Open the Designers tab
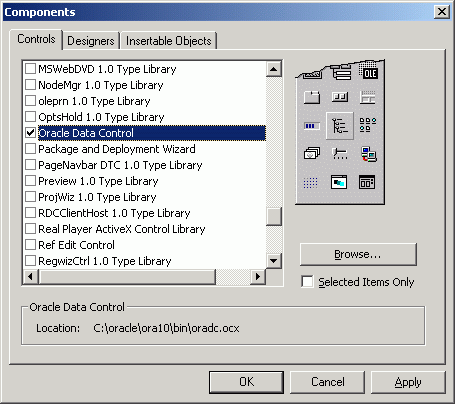 tap(91, 41)
